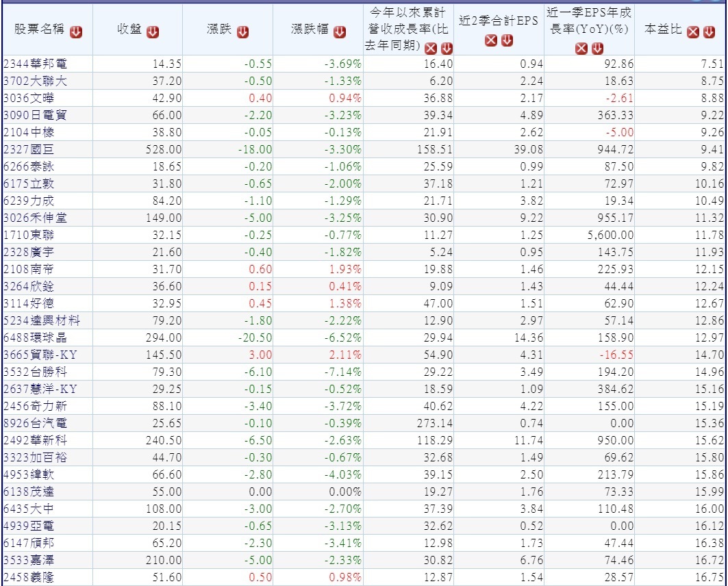The height and width of the screenshot is (586, 728).
Task: Select 台勝科 change percentage -7.14%
Action: pyautogui.click(x=343, y=372)
